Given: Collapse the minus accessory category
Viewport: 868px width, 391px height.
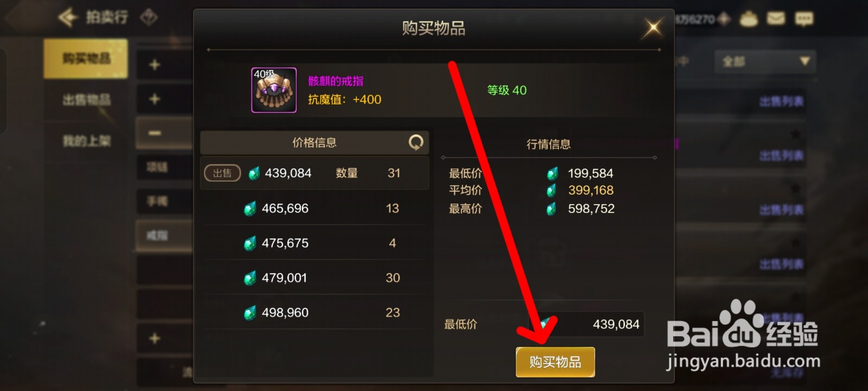Looking at the screenshot, I should pos(155,133).
